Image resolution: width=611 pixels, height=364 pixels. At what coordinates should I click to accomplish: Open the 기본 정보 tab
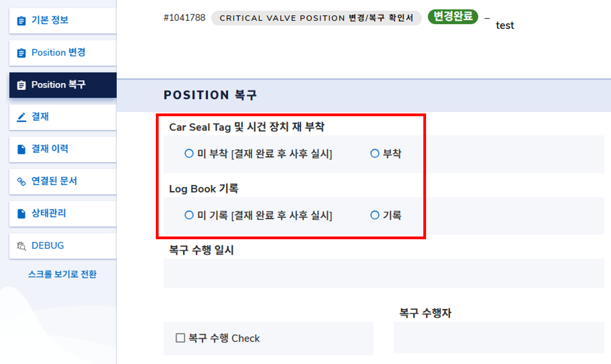click(x=50, y=20)
